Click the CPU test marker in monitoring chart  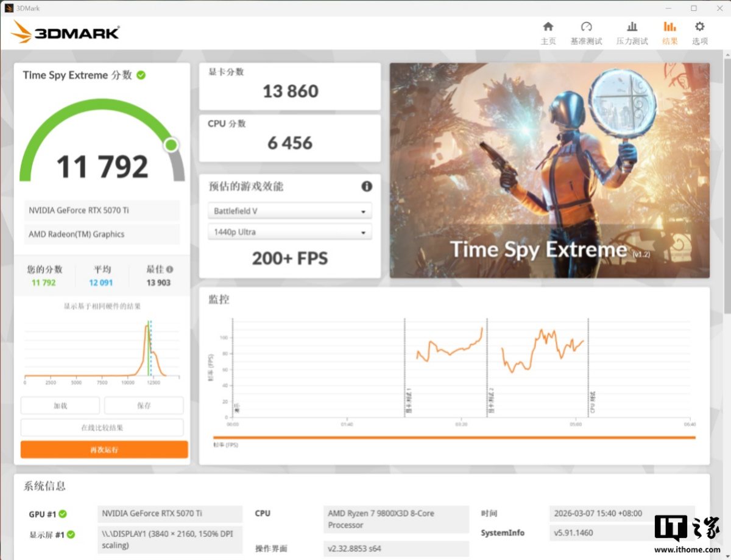(592, 402)
